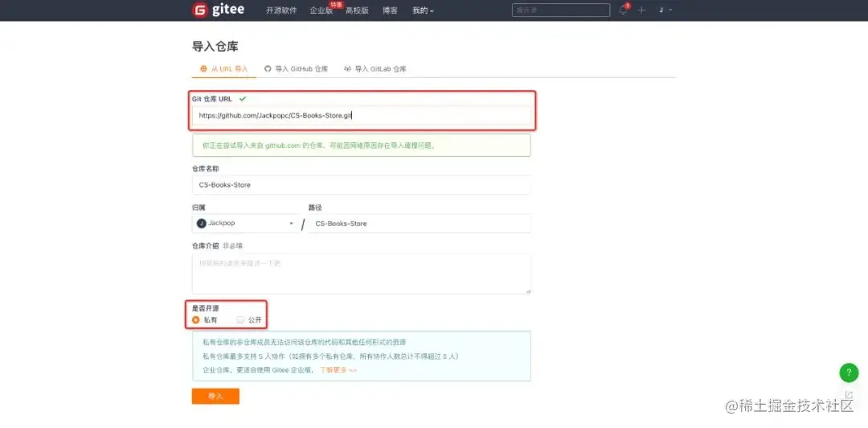868x428 pixels.
Task: Open 开源软件 navigation item
Action: click(281, 10)
